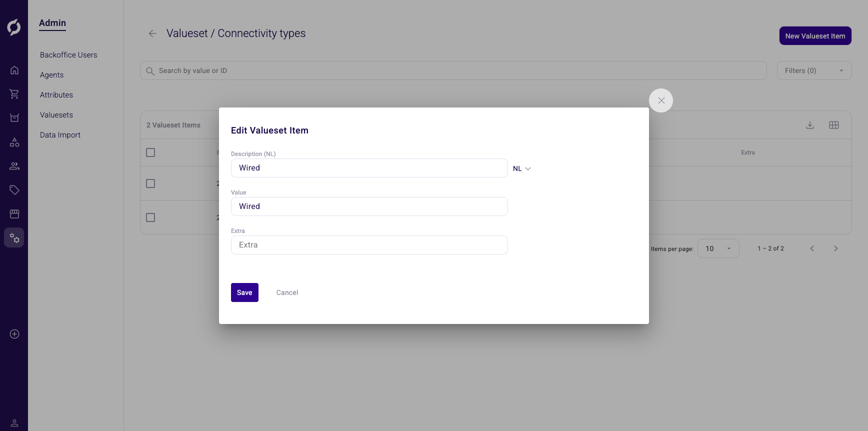This screenshot has width=868, height=431.
Task: Open Data Import menu item
Action: click(60, 135)
